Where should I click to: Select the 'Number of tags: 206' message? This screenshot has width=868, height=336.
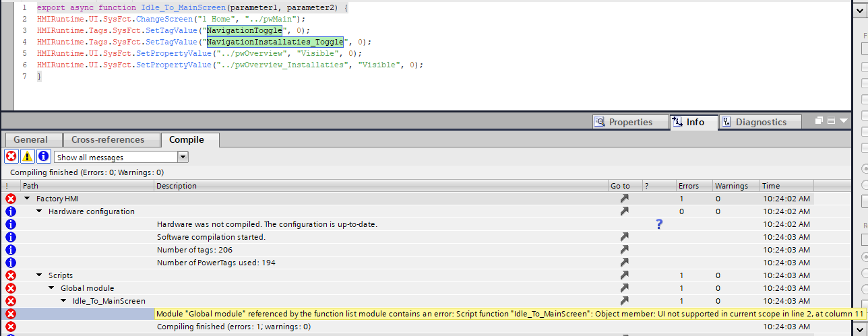pos(195,250)
